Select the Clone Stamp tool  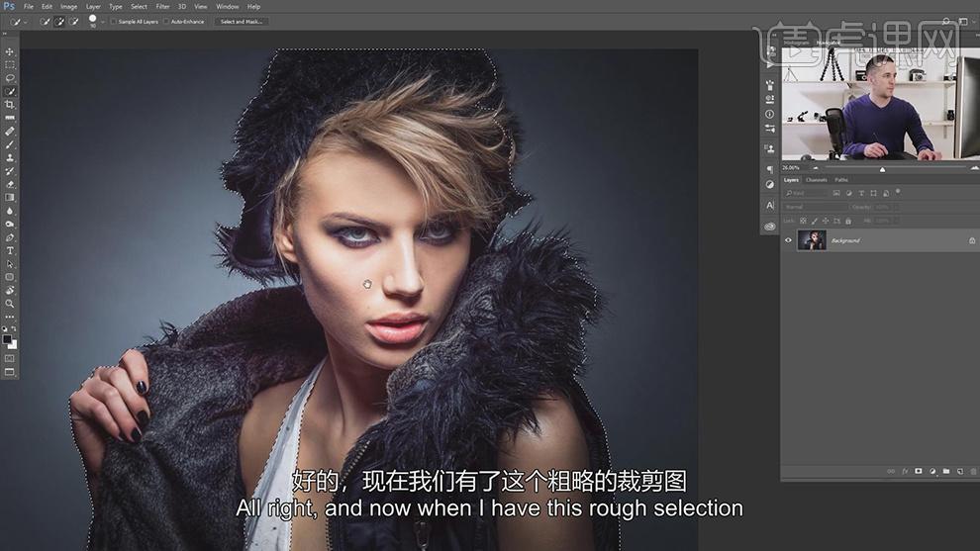(9, 157)
